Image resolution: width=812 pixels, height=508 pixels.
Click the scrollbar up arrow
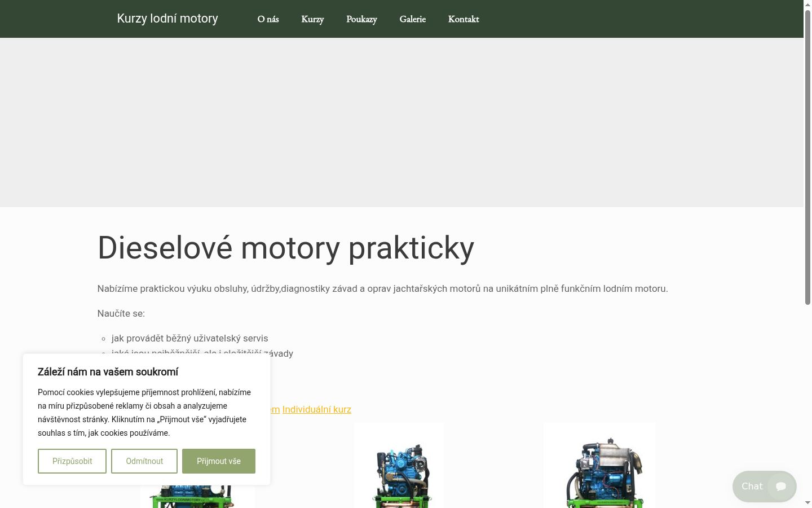click(807, 5)
